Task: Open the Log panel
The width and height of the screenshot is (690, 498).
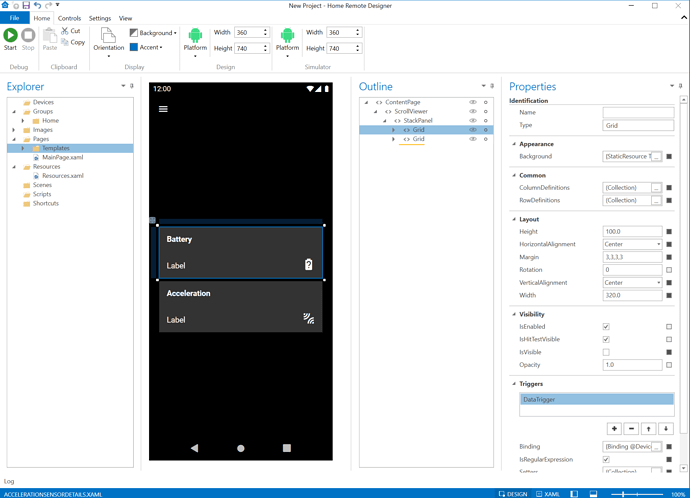Action: pos(9,481)
